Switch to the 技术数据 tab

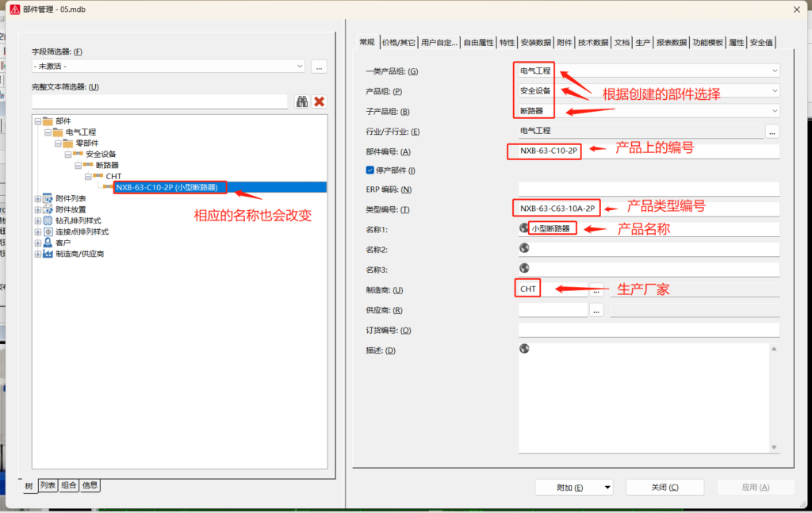593,43
